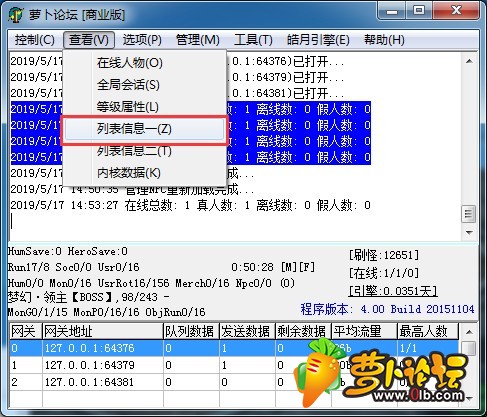
Task: Click the 网关 column header
Action: point(25,331)
